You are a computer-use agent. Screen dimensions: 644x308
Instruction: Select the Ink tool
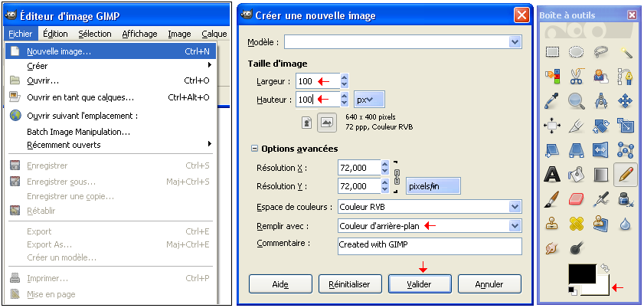pos(625,199)
